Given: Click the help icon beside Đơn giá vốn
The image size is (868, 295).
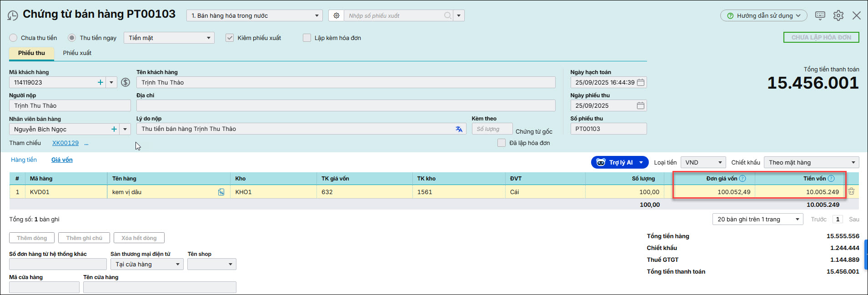Looking at the screenshot, I should click(x=743, y=179).
